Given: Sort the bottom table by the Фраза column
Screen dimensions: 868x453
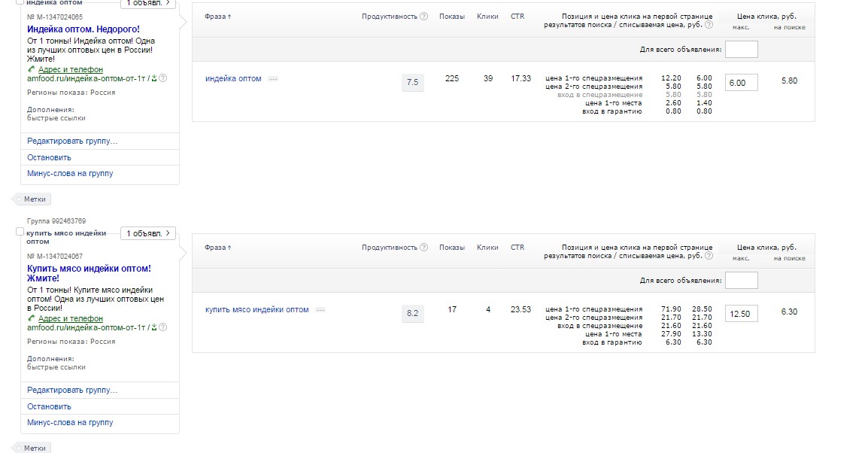Looking at the screenshot, I should [218, 248].
